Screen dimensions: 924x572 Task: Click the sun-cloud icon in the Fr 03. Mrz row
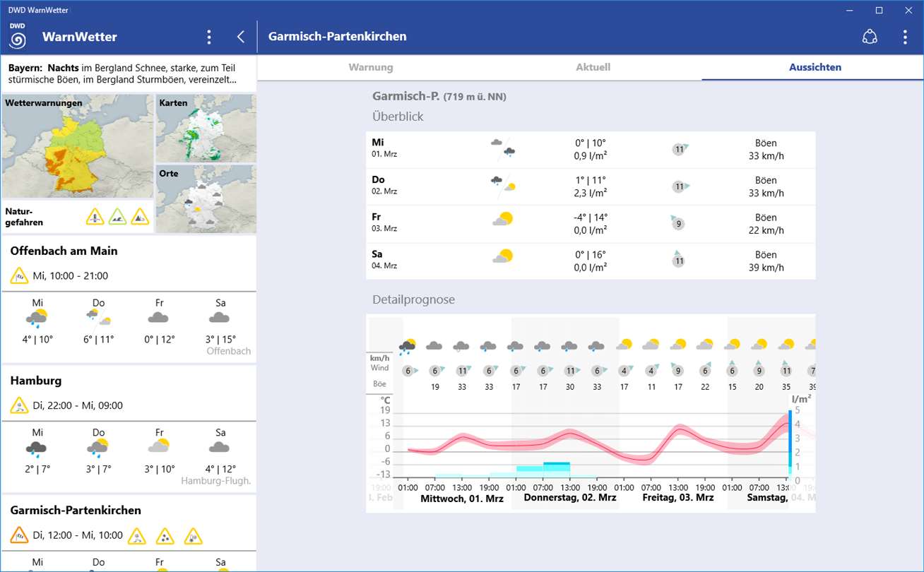502,220
